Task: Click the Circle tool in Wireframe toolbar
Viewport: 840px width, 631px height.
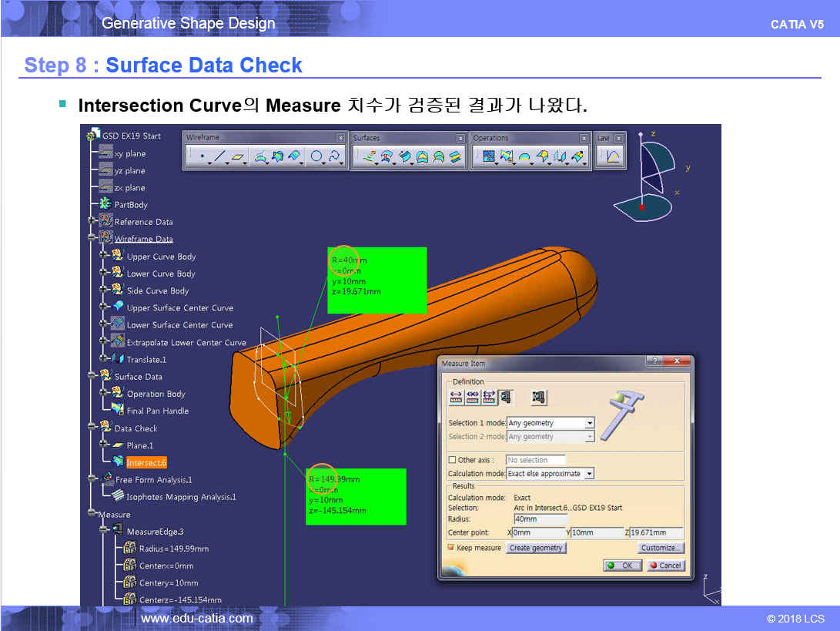Action: 316,157
